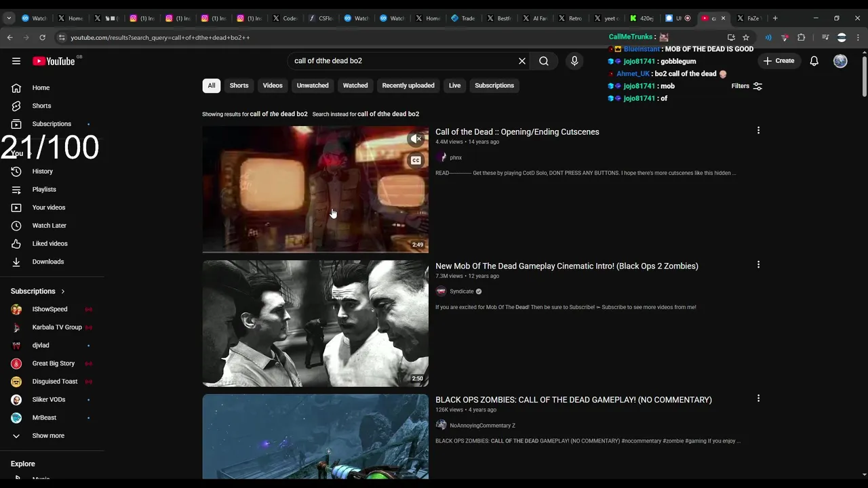This screenshot has height=488, width=868.
Task: Click Syndicate channel avatar
Action: (x=441, y=291)
